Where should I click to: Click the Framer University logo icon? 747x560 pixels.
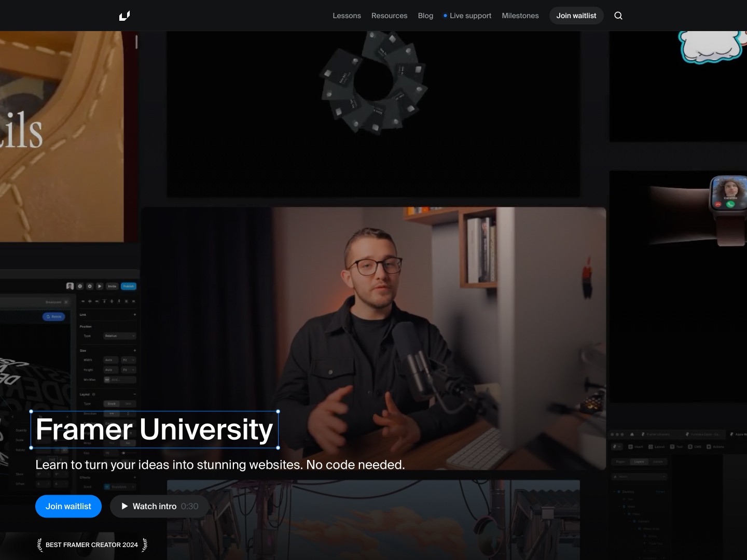[x=125, y=16]
